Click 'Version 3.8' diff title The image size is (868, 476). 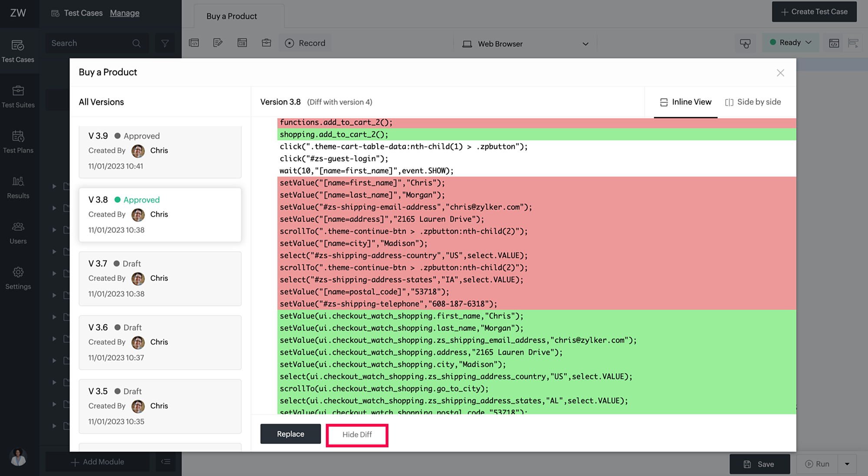280,102
